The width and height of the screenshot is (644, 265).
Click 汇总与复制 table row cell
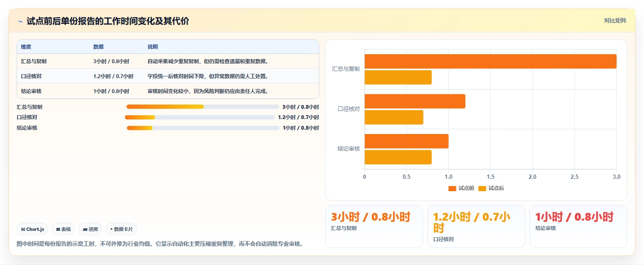tap(34, 61)
